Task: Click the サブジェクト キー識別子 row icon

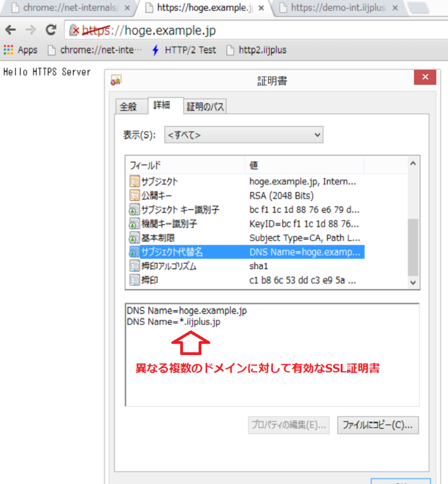Action: tap(135, 209)
